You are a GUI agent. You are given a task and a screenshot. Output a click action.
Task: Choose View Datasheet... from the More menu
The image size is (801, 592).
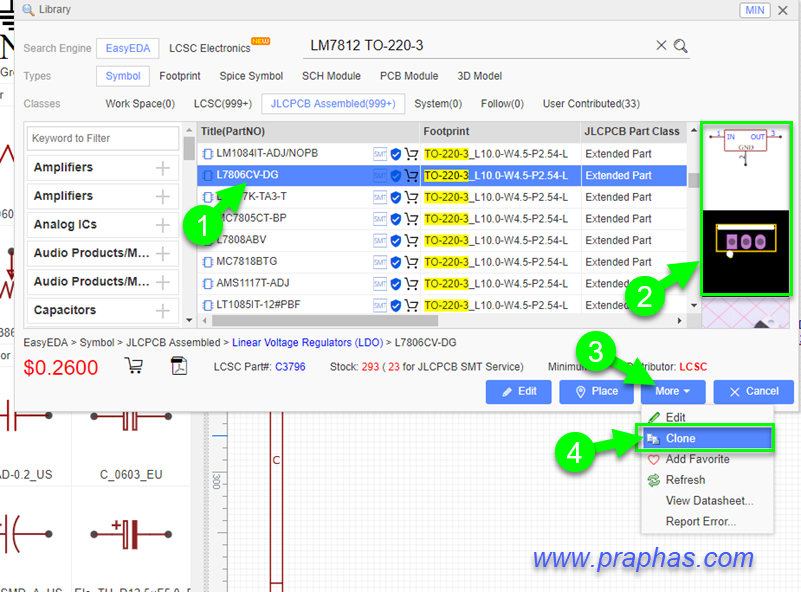click(707, 501)
